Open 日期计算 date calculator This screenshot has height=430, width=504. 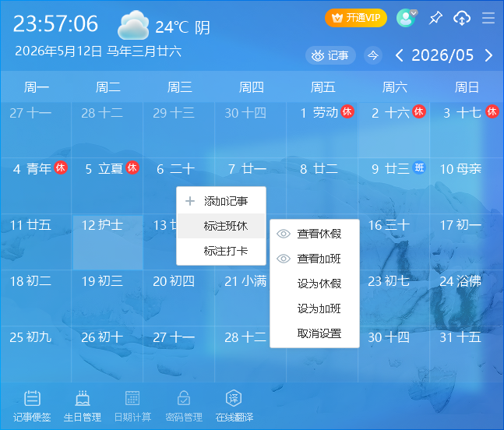(132, 406)
